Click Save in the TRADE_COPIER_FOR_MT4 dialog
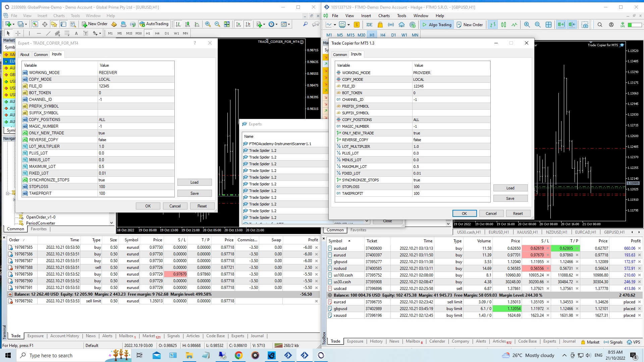Viewport: 644px width, 362px height. pos(195,193)
